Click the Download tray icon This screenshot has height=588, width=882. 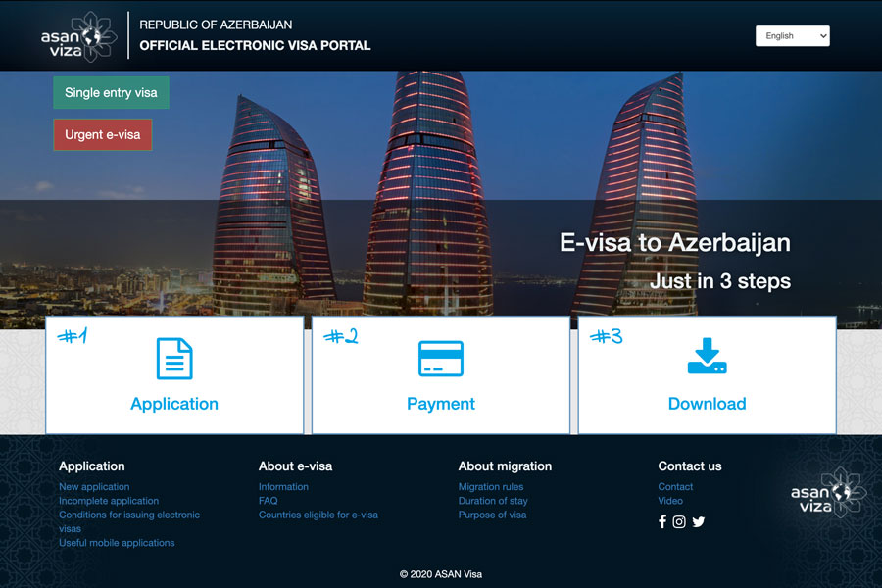707,356
